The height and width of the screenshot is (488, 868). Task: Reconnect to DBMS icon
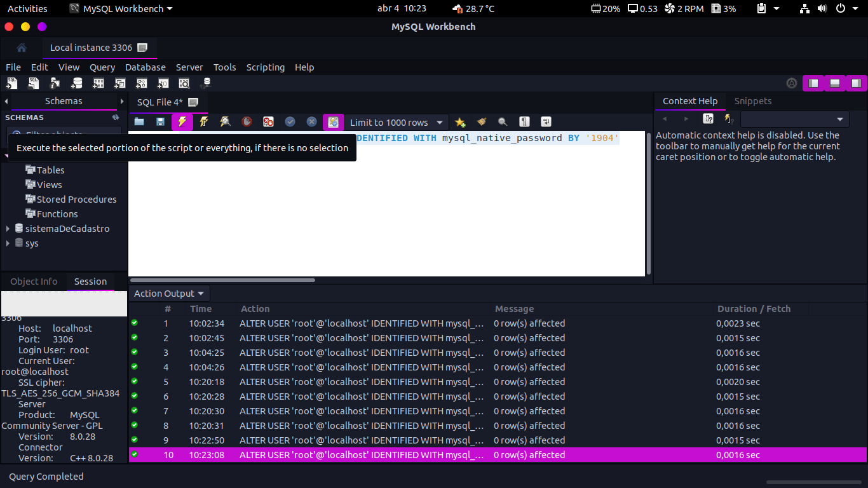tap(206, 83)
